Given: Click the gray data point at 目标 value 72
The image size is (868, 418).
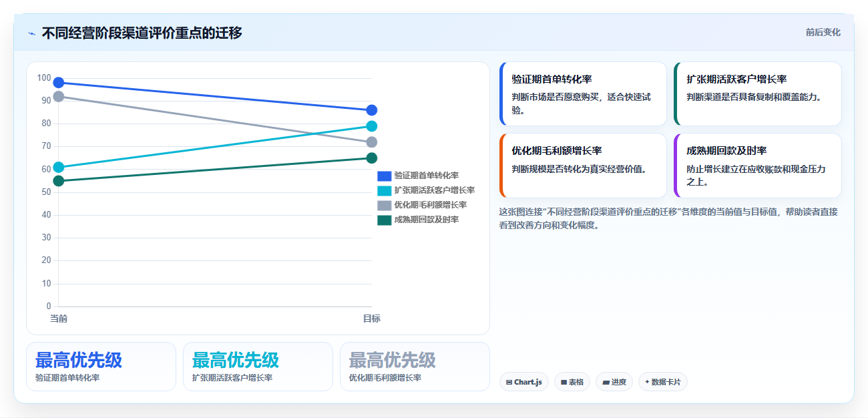Looking at the screenshot, I should 372,142.
